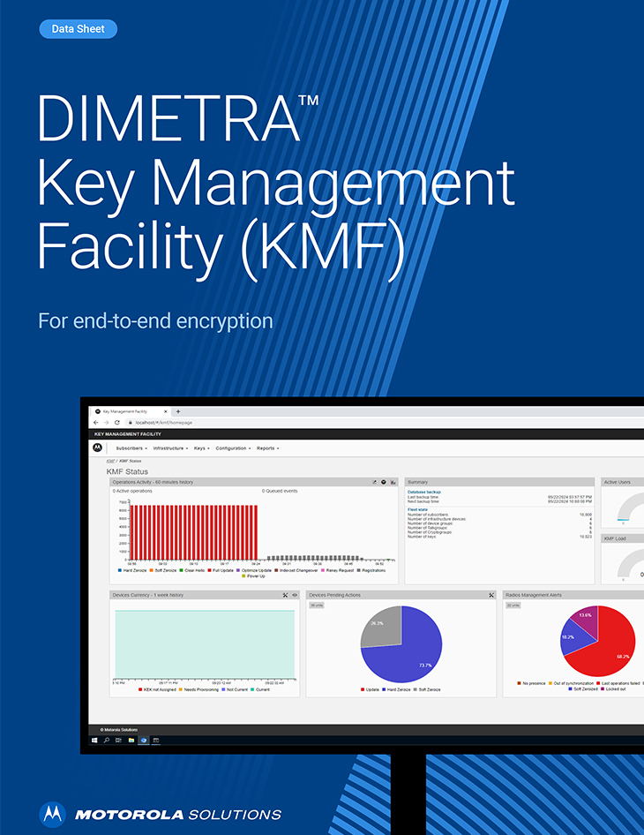Toggle the No presence legend entry
Image resolution: width=644 pixels, height=835 pixels.
531,683
